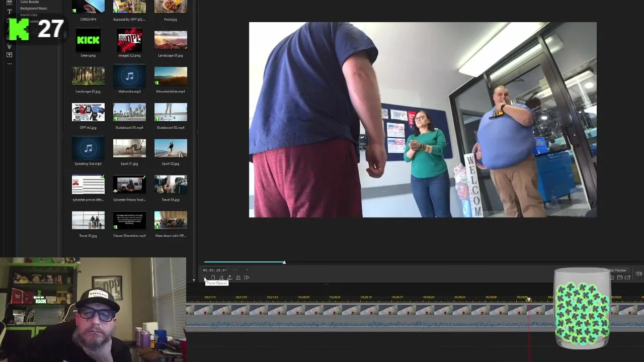The height and width of the screenshot is (362, 644).
Task: Click the Exposed by OPP pt2... file name
Action: point(129,19)
